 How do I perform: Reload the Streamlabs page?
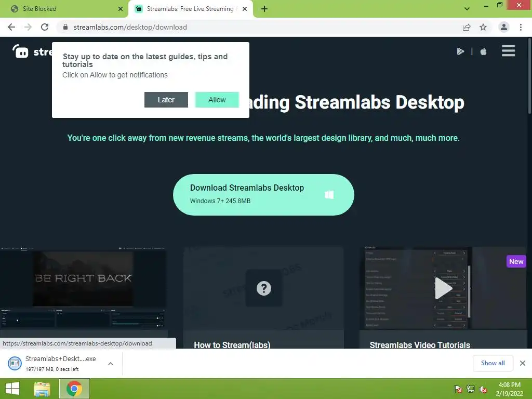45,27
